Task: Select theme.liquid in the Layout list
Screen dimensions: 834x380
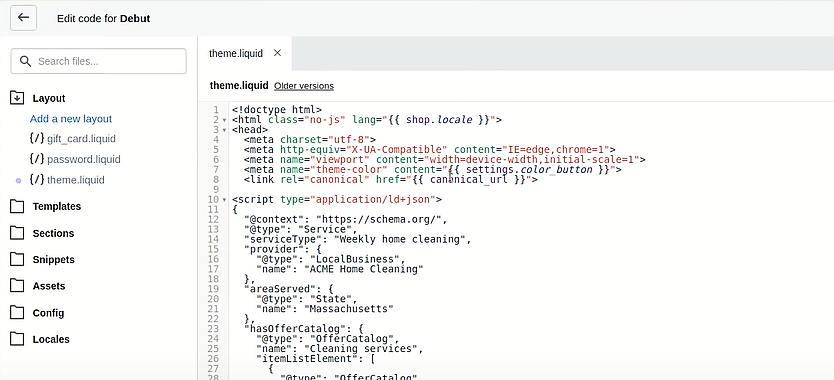Action: click(76, 180)
